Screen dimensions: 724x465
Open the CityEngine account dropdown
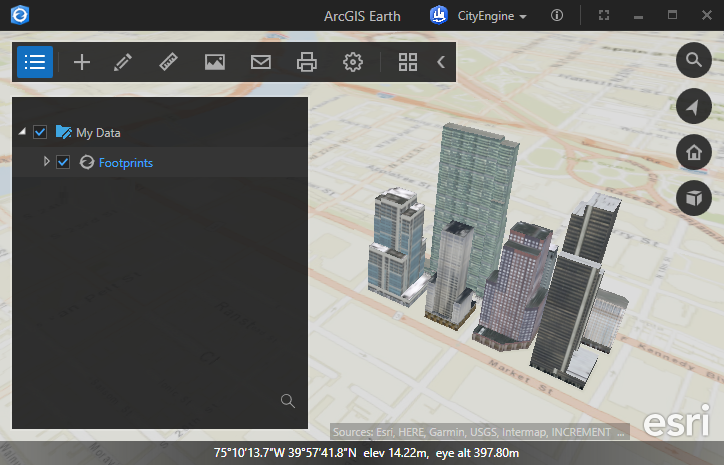coord(478,16)
